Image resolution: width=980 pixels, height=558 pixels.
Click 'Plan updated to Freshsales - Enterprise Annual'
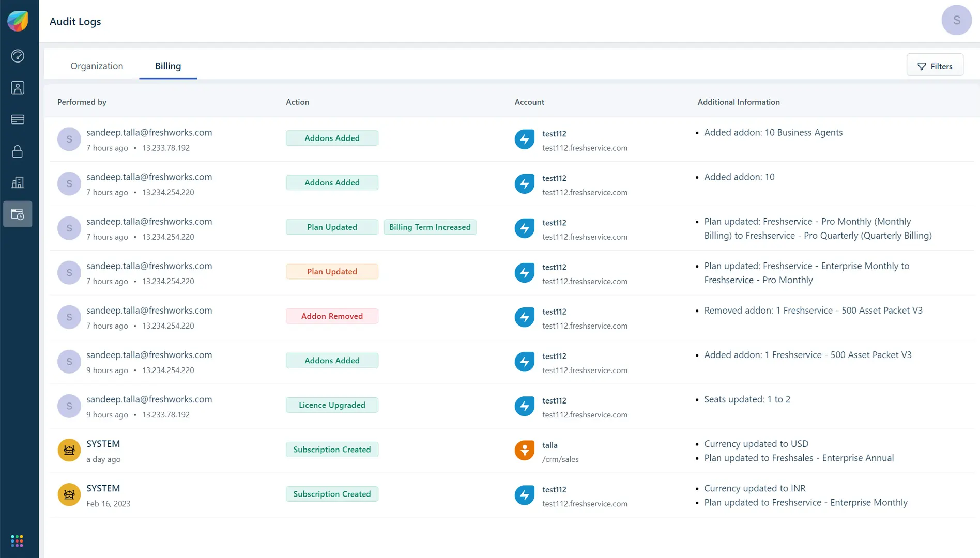pos(798,458)
